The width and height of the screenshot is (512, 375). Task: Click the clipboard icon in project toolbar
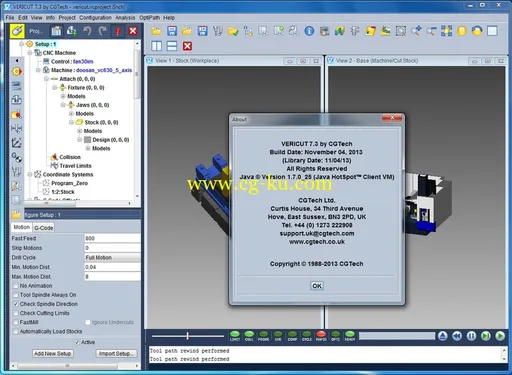coord(56,31)
